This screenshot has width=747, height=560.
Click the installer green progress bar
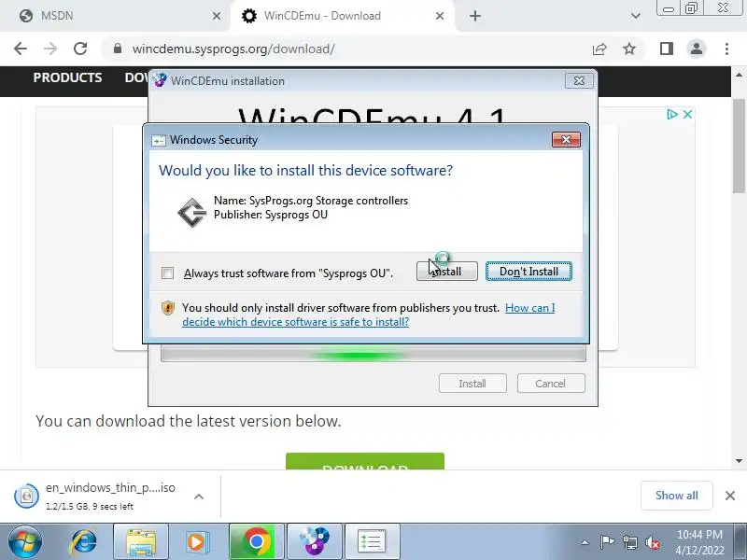[373, 354]
